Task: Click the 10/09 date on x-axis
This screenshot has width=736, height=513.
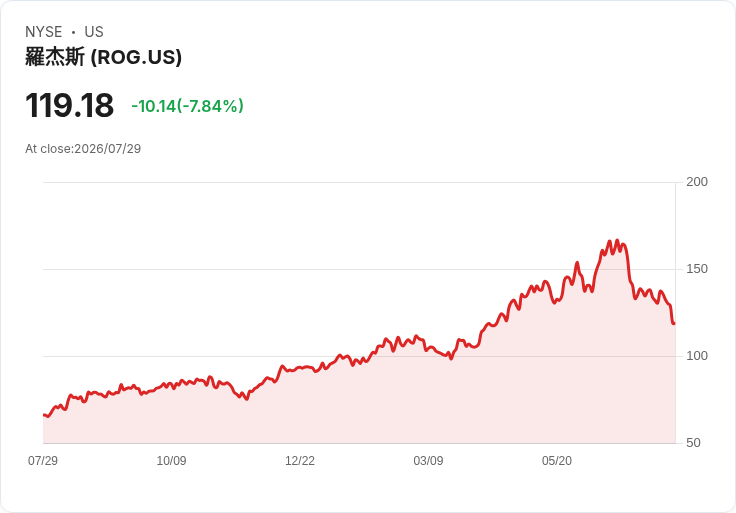Action: click(x=171, y=460)
